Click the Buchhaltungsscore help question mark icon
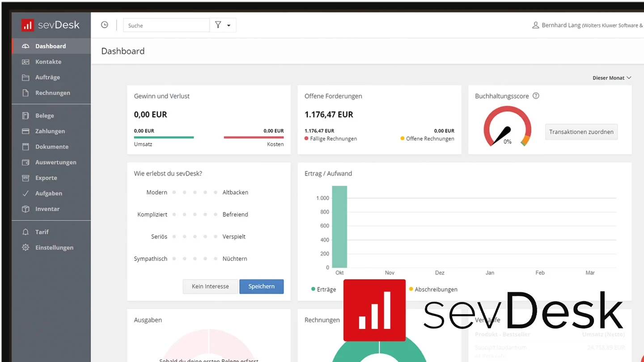The width and height of the screenshot is (644, 362). point(536,96)
